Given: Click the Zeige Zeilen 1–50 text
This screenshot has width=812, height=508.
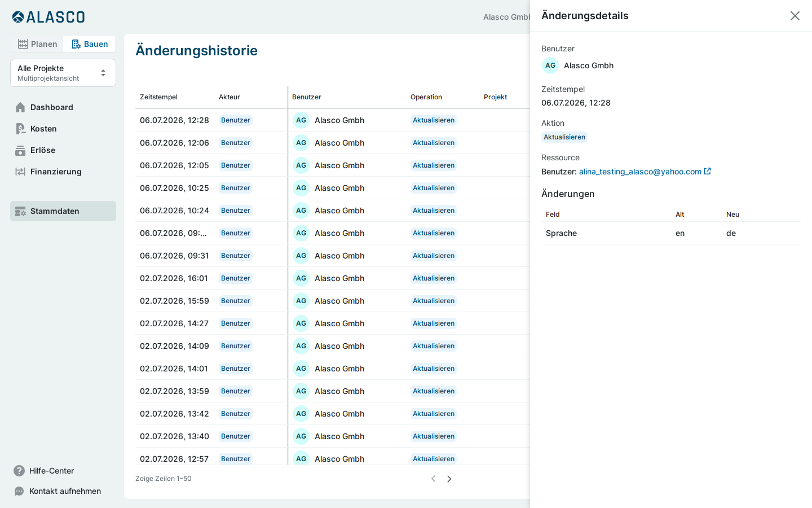Looking at the screenshot, I should (x=164, y=479).
